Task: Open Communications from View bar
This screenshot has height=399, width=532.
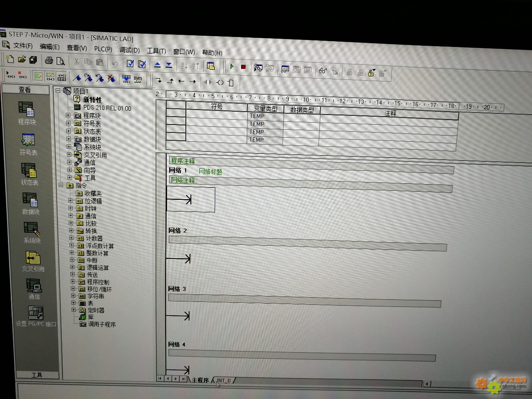Action: coord(34,286)
